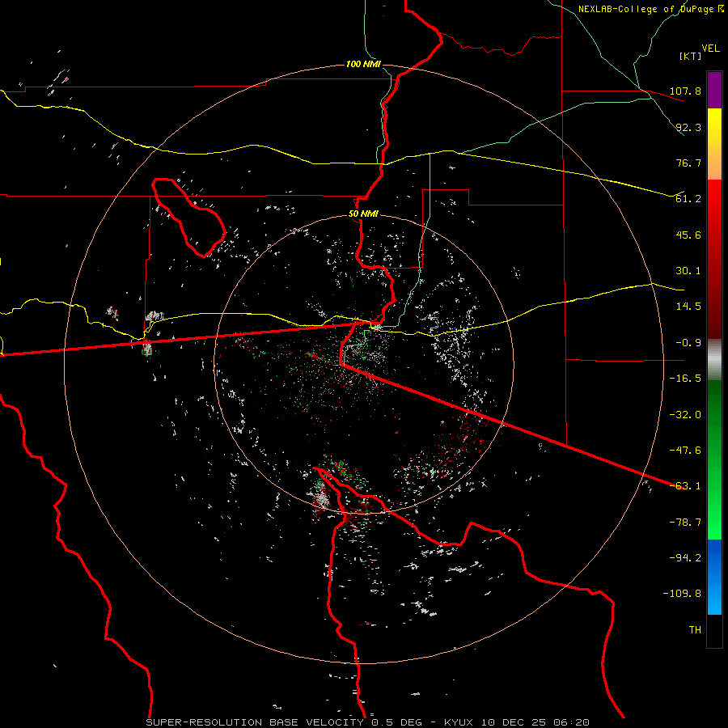728x728 pixels.
Task: Click the [KT] units label
Action: [x=691, y=56]
